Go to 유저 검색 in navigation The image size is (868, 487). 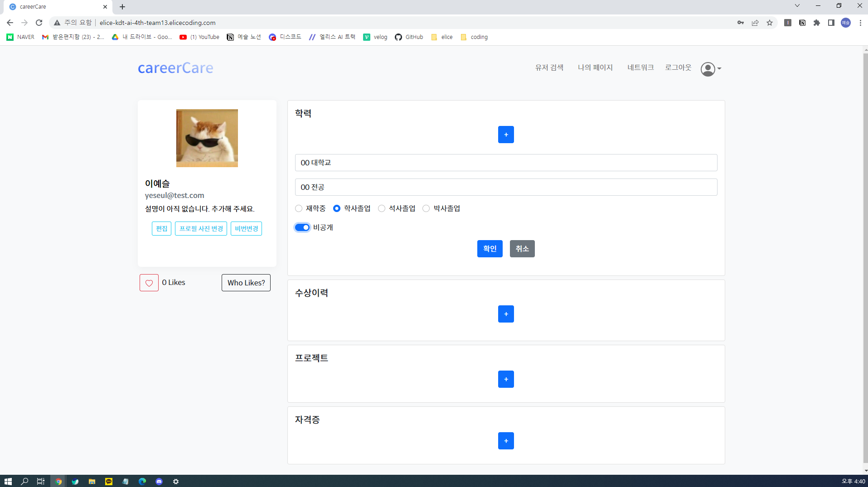click(x=549, y=68)
